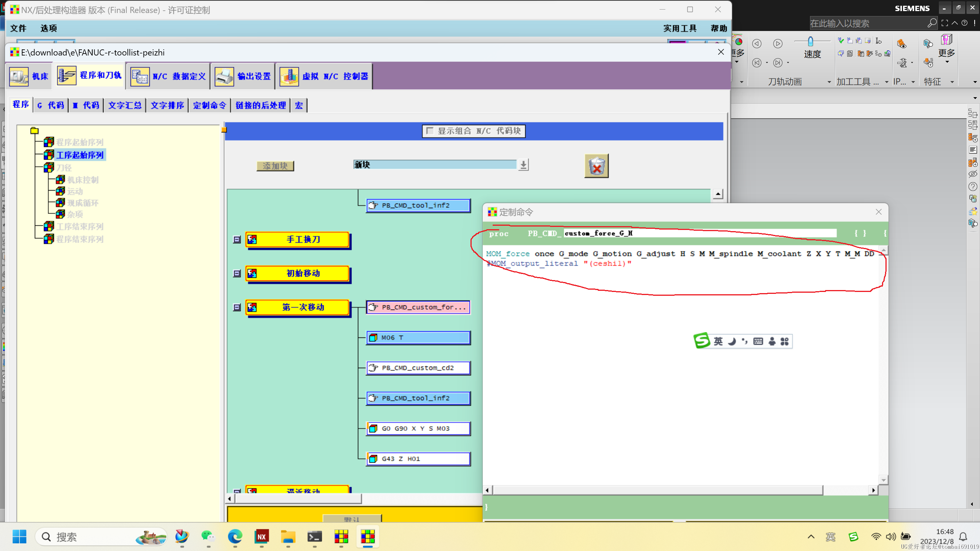Image resolution: width=980 pixels, height=551 pixels.
Task: Select the 文字汇总 sub-tab
Action: tap(125, 105)
